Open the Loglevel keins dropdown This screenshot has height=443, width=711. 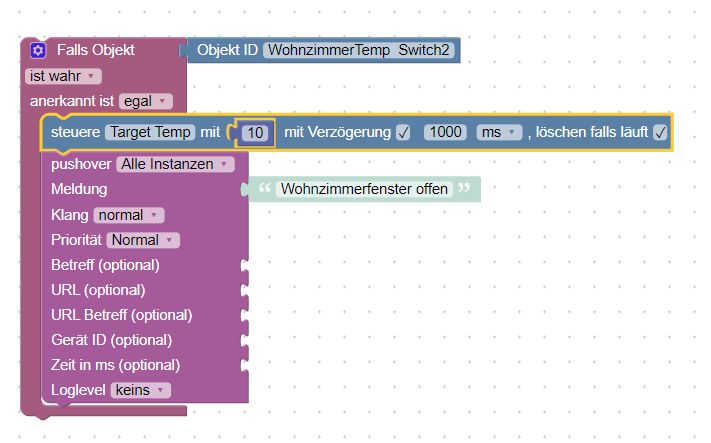[141, 390]
